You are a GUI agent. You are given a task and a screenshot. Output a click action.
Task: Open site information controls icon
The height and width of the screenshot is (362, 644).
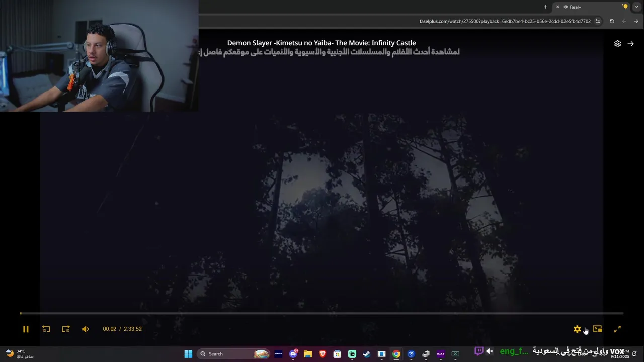(598, 21)
